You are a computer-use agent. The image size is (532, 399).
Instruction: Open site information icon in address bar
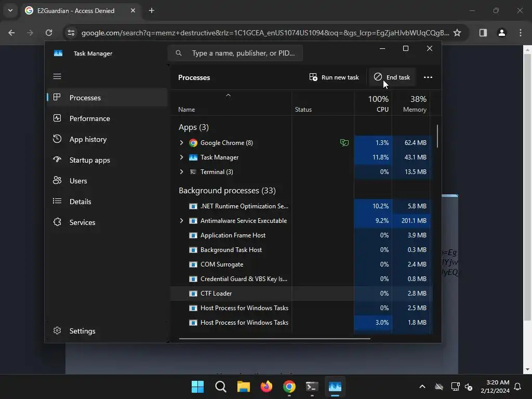coord(71,33)
